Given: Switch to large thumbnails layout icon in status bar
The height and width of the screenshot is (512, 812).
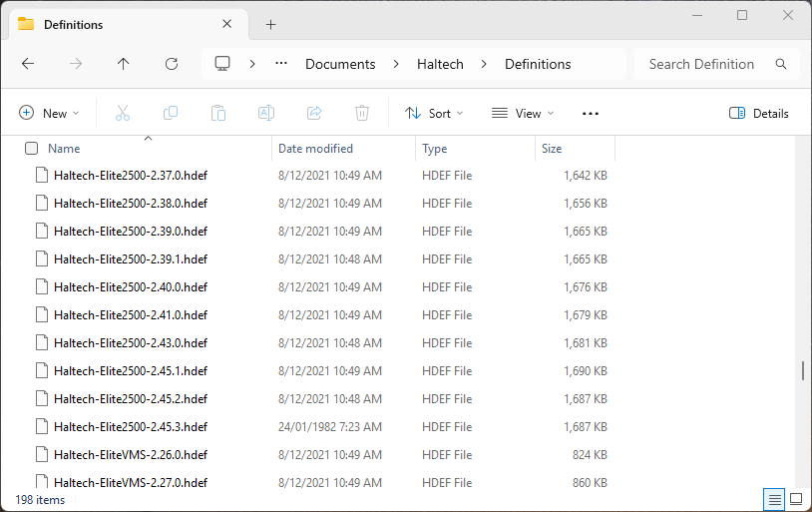Looking at the screenshot, I should tap(796, 500).
